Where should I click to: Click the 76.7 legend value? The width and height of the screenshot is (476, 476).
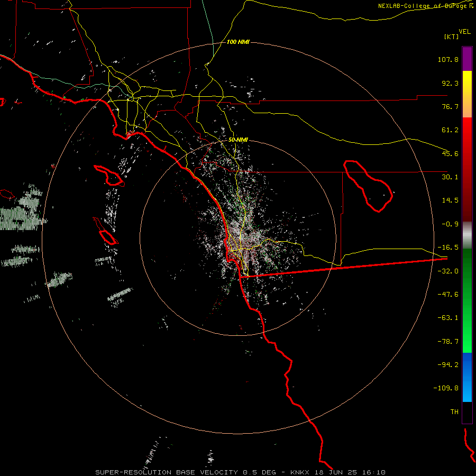[x=450, y=106]
